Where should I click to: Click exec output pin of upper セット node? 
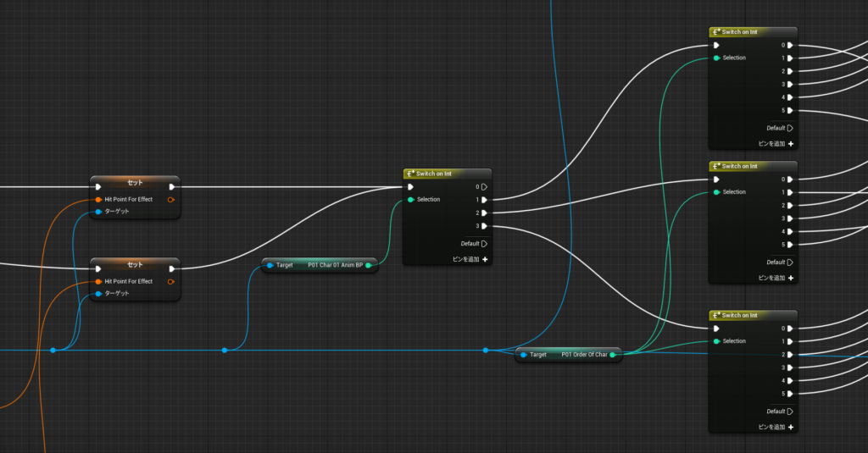(x=171, y=187)
